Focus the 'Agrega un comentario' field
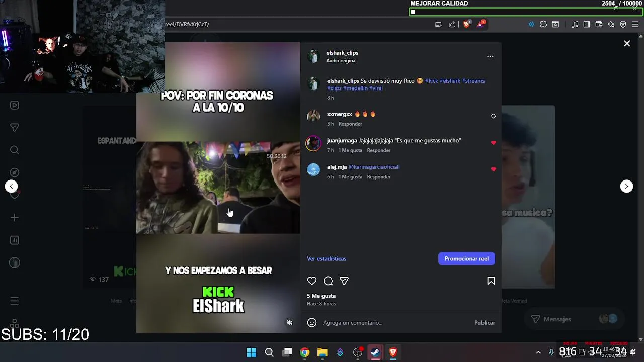This screenshot has width=644, height=362. pos(395,323)
